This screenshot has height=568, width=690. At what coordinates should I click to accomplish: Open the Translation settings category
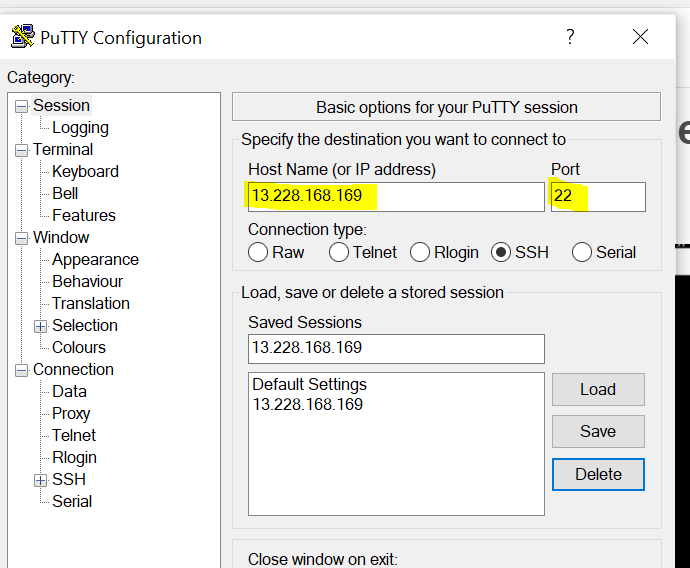[91, 304]
